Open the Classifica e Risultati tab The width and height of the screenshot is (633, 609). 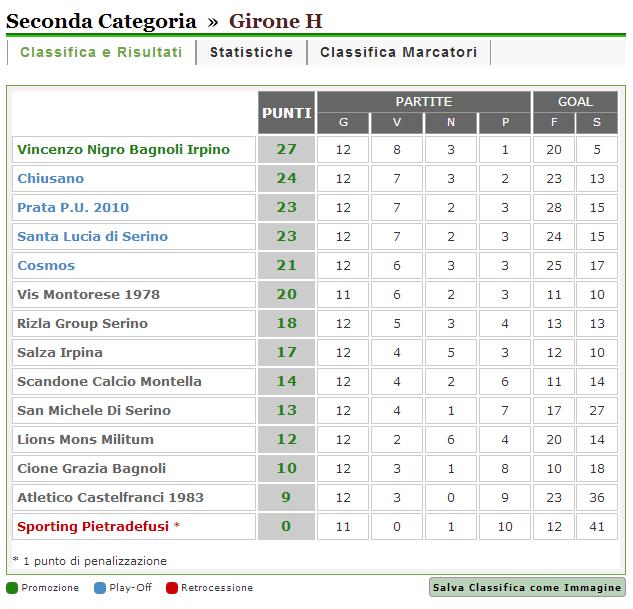[x=101, y=53]
